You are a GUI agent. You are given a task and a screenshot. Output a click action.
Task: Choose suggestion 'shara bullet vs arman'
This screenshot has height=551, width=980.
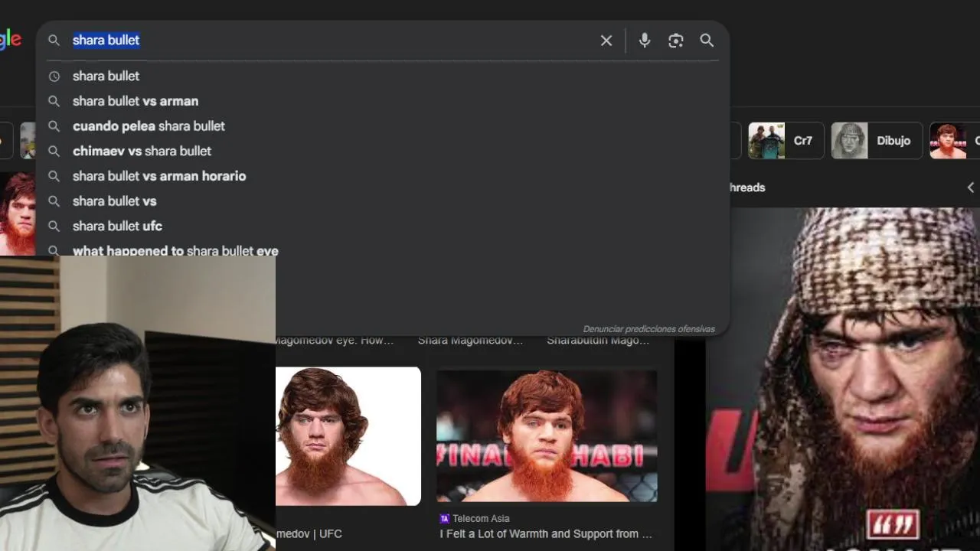(x=383, y=101)
